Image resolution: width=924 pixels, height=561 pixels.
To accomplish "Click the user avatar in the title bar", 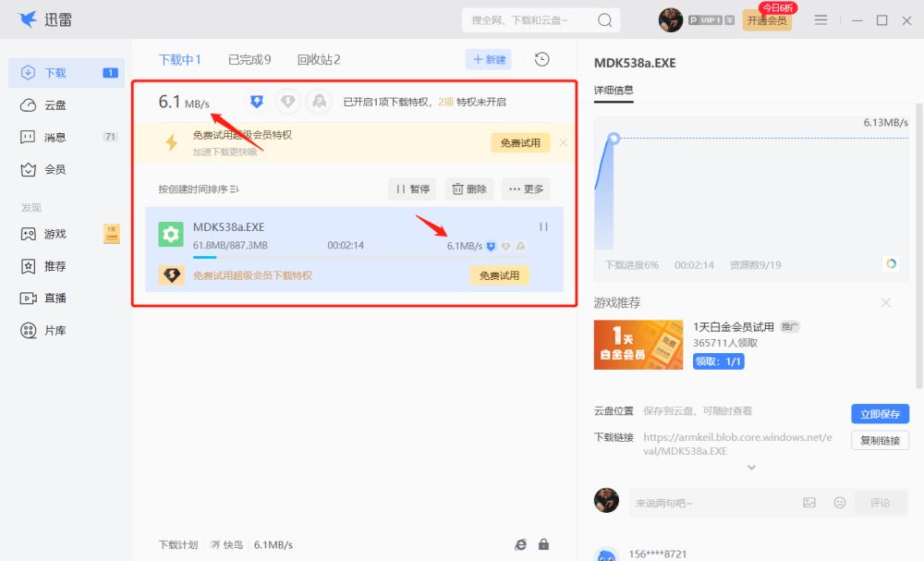I will click(x=671, y=20).
